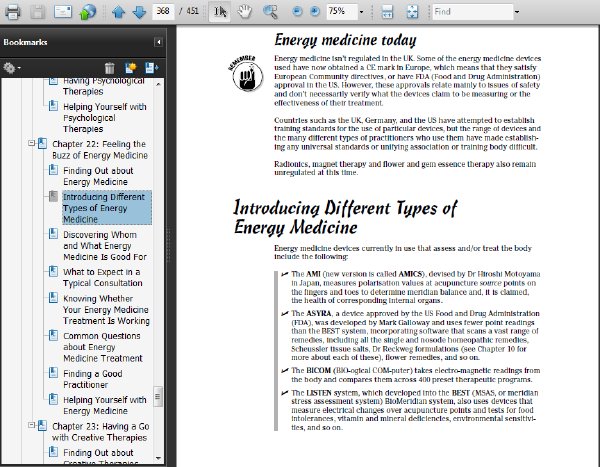Open bookmark Helping Yourself with Energy Medicine
This screenshot has width=600, height=467.
pyautogui.click(x=104, y=405)
